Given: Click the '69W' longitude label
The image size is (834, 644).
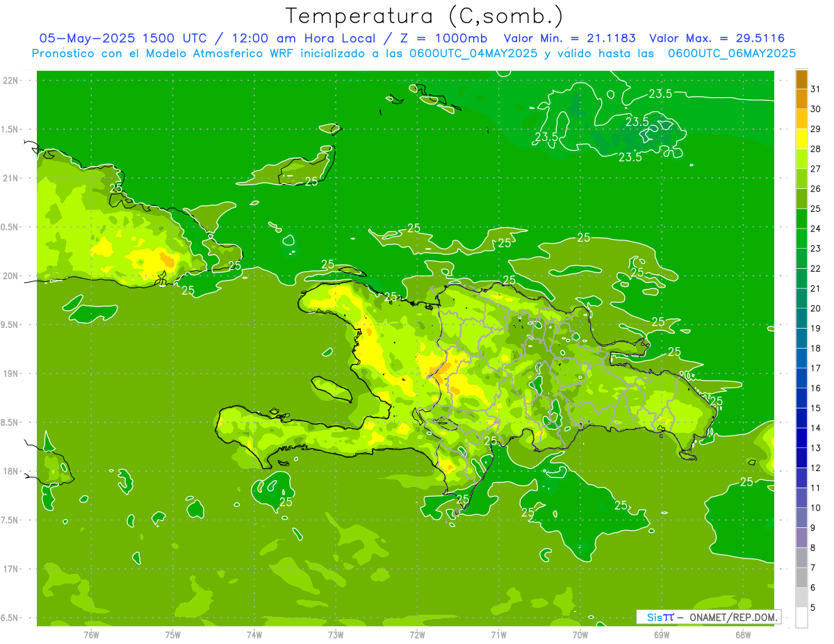Looking at the screenshot, I should pyautogui.click(x=662, y=634).
